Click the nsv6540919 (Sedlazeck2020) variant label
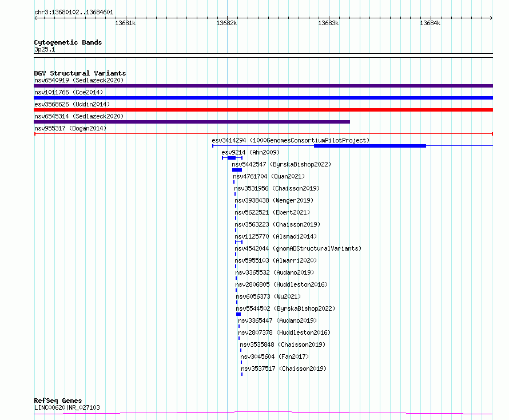The image size is (509, 420). pos(79,80)
